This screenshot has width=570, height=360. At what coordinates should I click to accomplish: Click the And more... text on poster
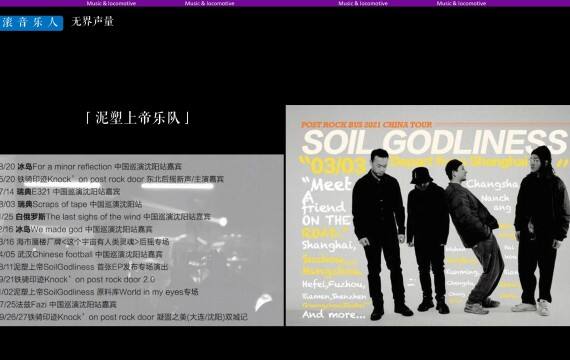pos(334,314)
